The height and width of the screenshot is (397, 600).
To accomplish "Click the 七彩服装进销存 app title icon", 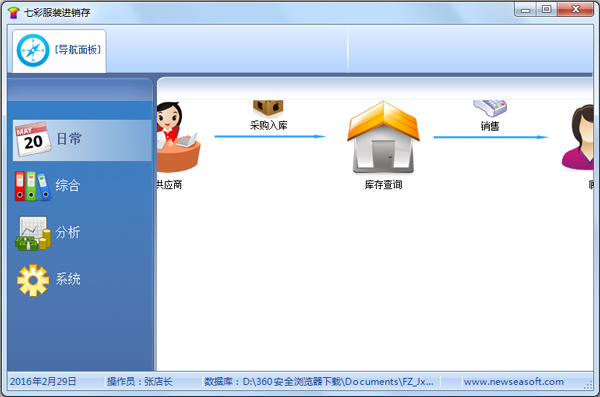I will pyautogui.click(x=13, y=13).
